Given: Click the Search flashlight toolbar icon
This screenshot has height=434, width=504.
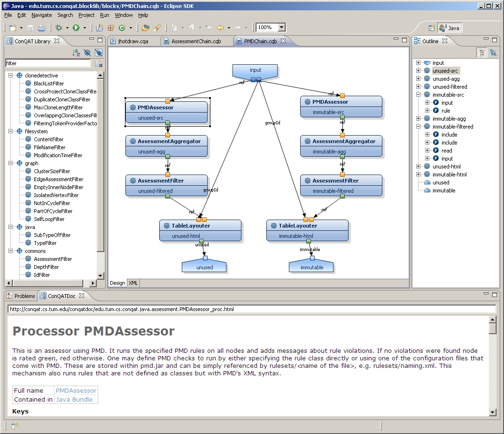Looking at the screenshot, I should click(x=157, y=28).
